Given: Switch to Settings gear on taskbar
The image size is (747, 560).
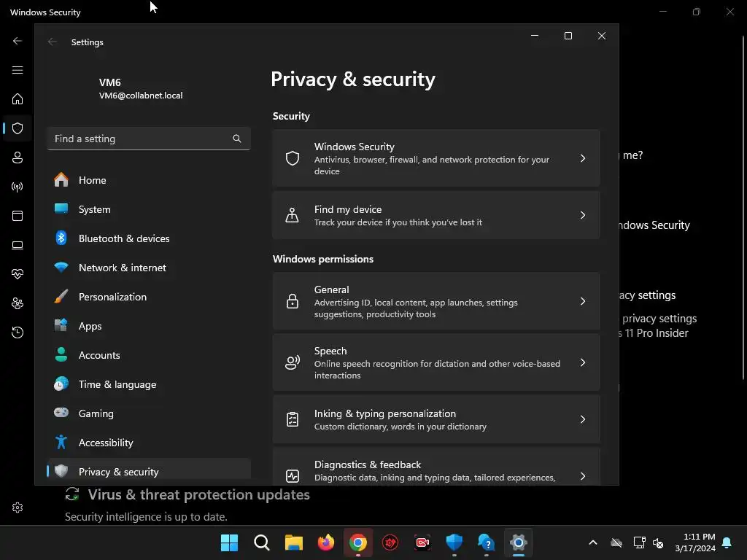Looking at the screenshot, I should click(519, 542).
